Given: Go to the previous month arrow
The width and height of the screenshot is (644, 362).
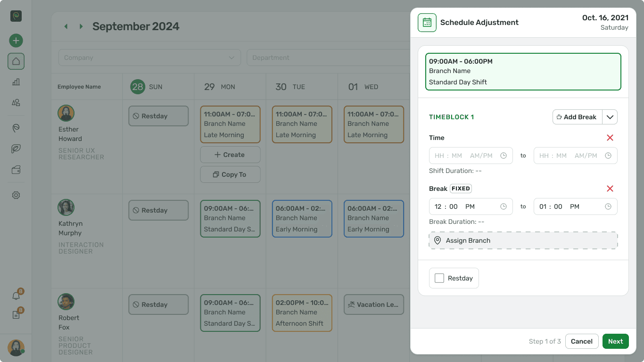Looking at the screenshot, I should click(66, 26).
